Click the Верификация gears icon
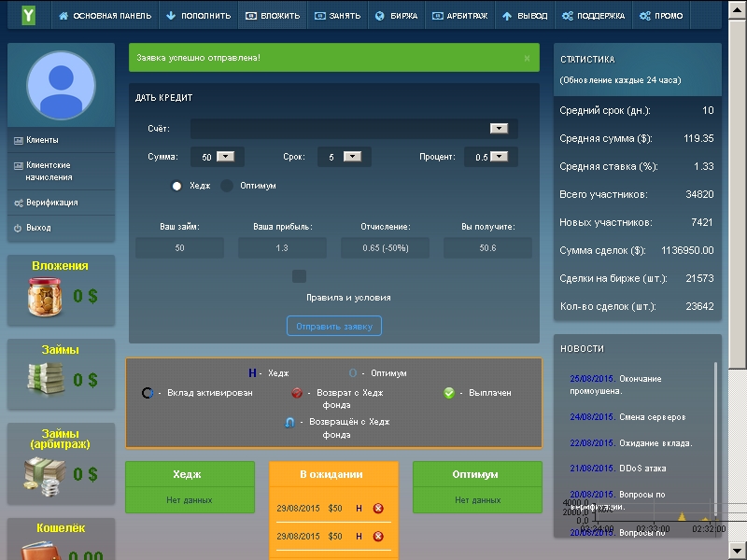Screen dimensions: 747x560 [19, 203]
